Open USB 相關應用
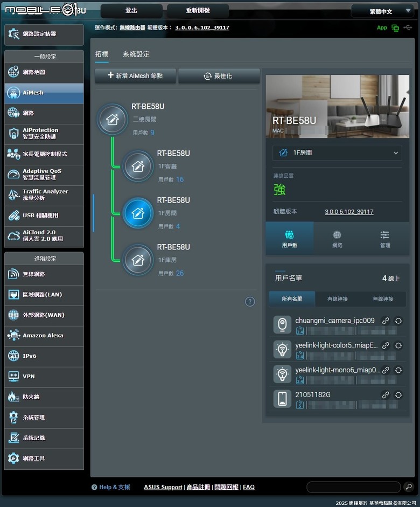Image resolution: width=420 pixels, height=507 pixels. coord(44,216)
